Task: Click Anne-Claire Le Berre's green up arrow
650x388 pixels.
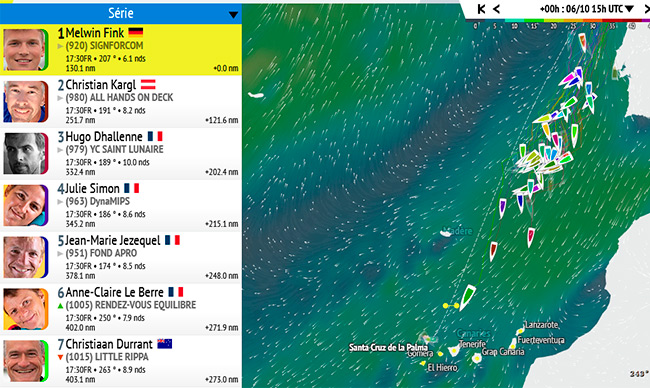Action: point(60,306)
